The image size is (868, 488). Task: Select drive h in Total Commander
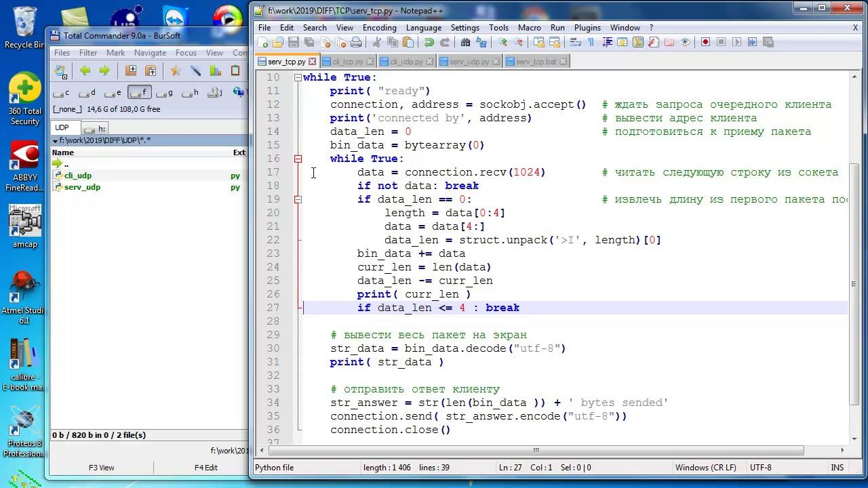click(191, 93)
